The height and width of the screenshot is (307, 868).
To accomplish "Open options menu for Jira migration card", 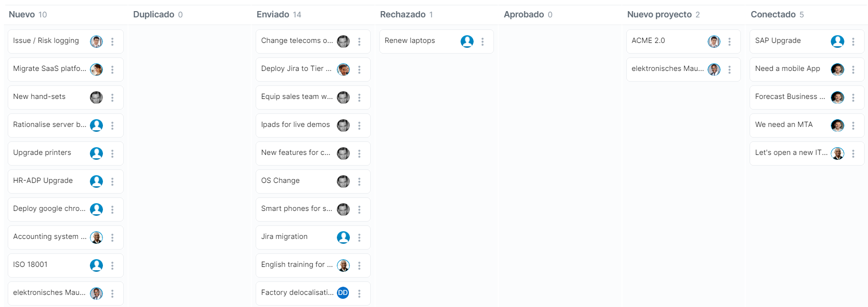I will [x=359, y=237].
